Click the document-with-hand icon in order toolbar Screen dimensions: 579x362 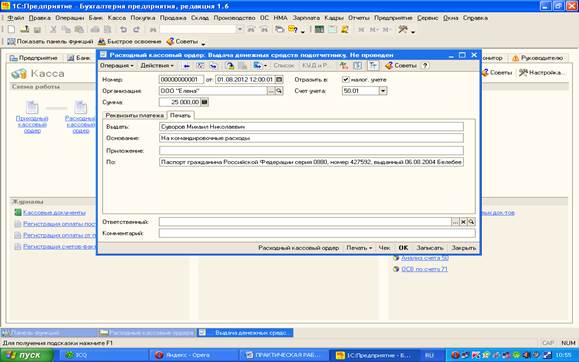coord(230,66)
